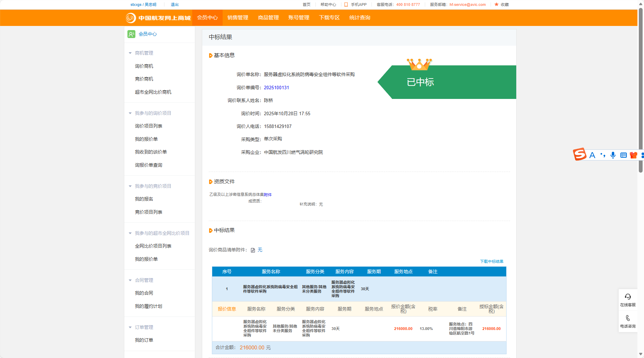The width and height of the screenshot is (644, 358).
Task: Click the inquiry list attachment file icon
Action: [253, 250]
